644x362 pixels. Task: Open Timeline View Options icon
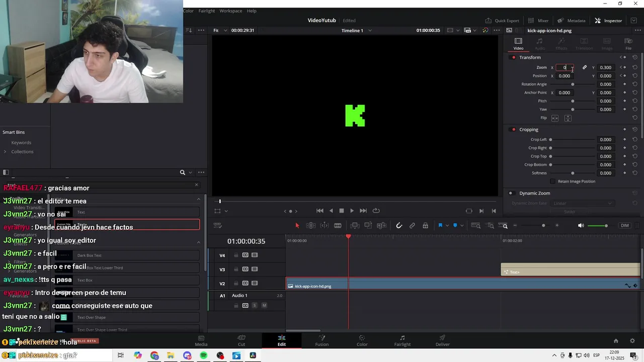[x=218, y=225]
